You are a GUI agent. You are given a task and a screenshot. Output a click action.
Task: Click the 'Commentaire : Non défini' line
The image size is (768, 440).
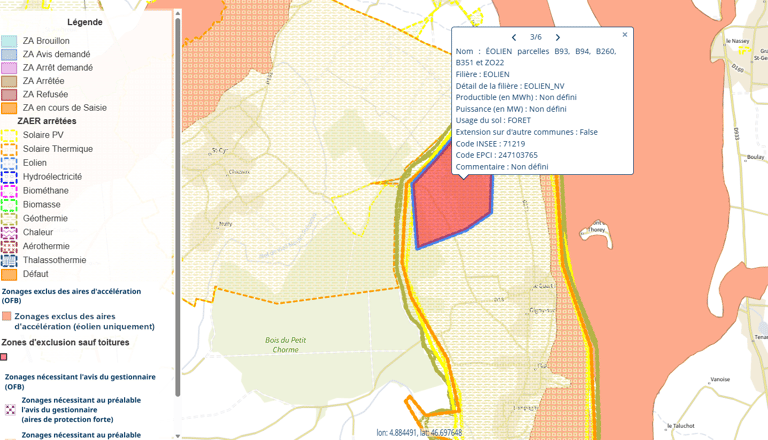[x=502, y=167]
